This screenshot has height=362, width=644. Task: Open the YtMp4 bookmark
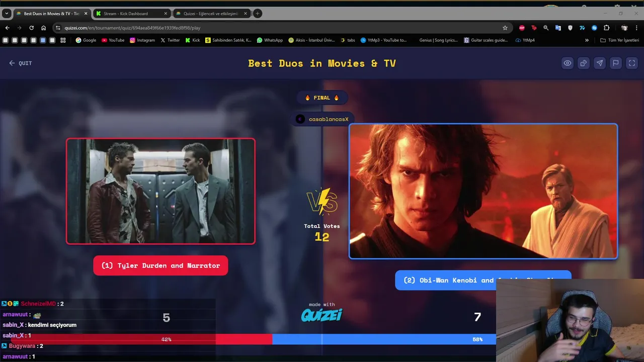(525, 40)
